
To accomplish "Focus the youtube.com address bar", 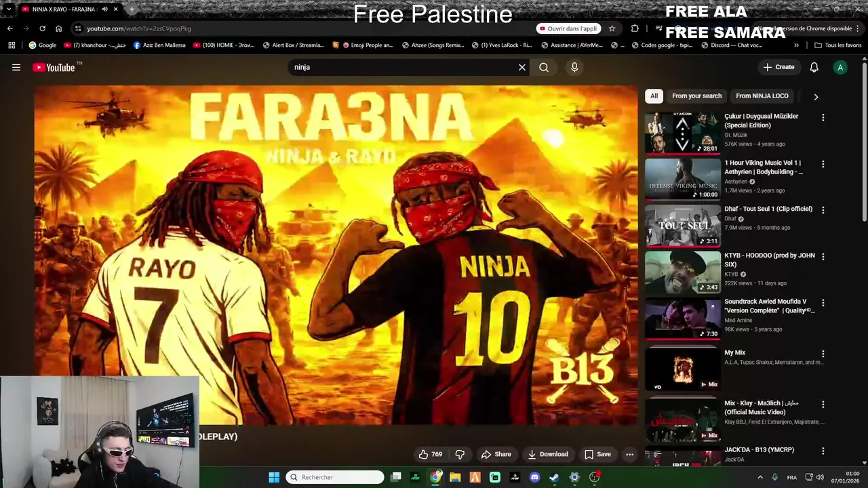I will coord(305,28).
